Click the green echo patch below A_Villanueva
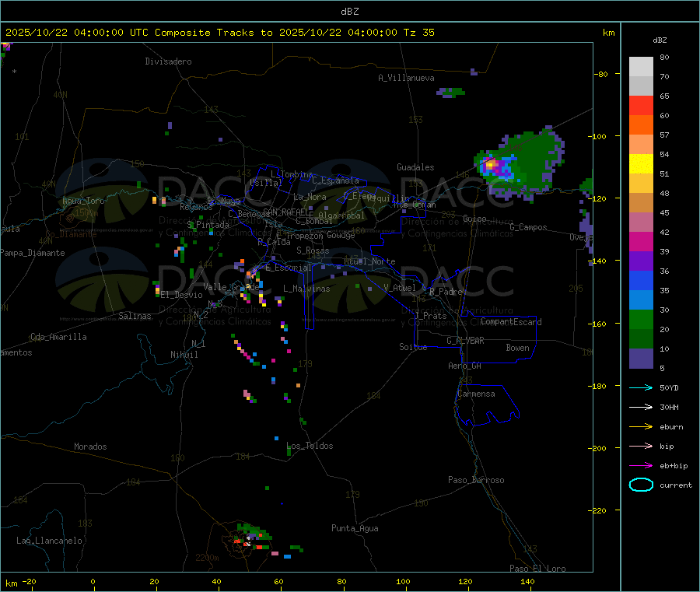This screenshot has height=592, width=700. point(451,93)
